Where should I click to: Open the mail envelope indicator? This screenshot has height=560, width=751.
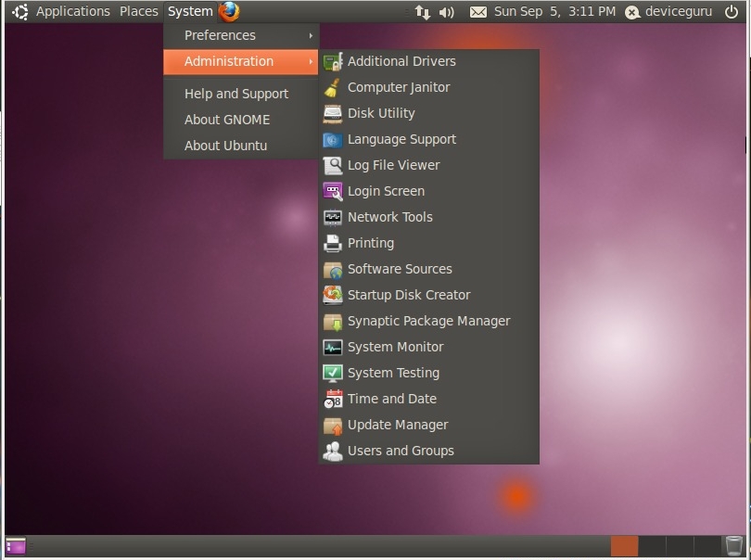coord(478,12)
